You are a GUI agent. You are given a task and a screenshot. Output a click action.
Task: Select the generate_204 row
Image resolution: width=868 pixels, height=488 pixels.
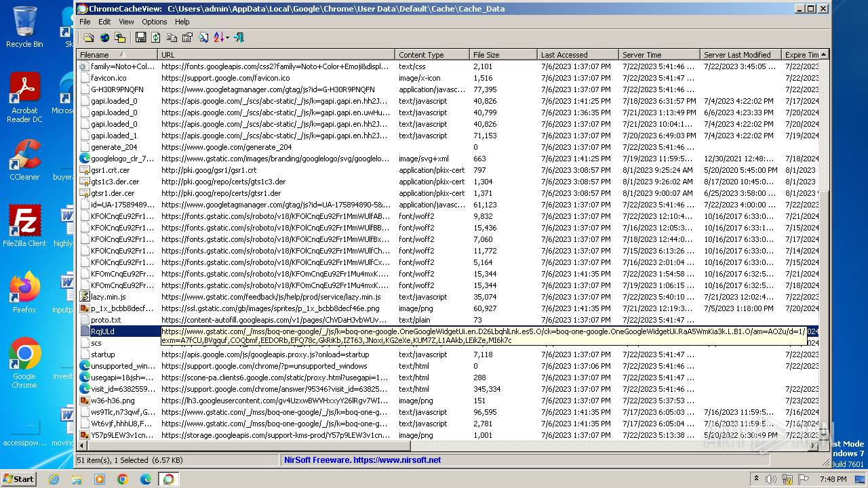tap(449, 147)
